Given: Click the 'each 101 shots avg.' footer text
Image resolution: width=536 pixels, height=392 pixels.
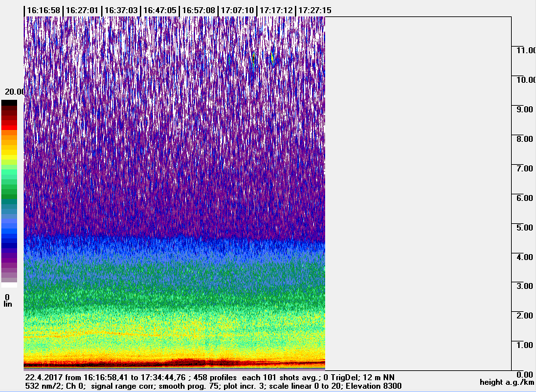Looking at the screenshot, I should pos(280,378).
